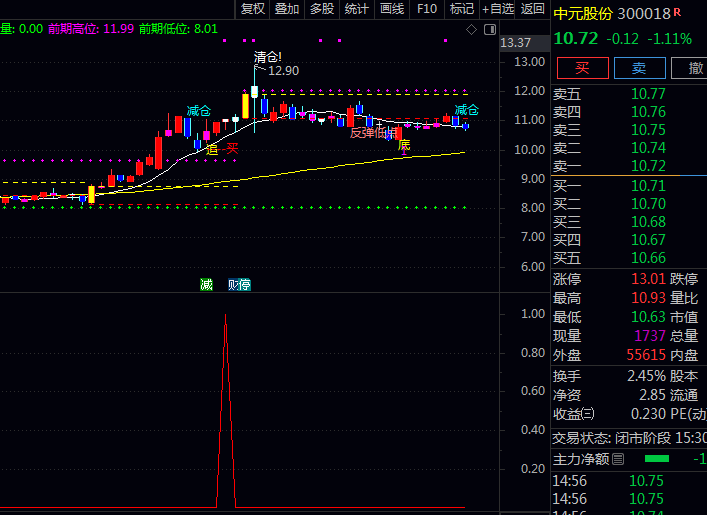
Task: Click the red 买 buy button
Action: [583, 68]
